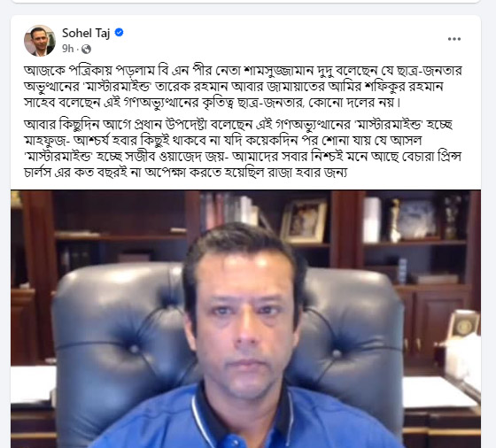Open the Sohel Taj profile name link
496x448 pixels.
(x=86, y=33)
